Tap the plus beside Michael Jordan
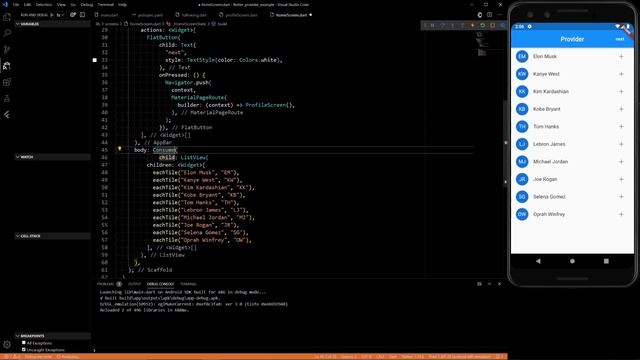Viewport: 640px width, 360px height. 621,162
